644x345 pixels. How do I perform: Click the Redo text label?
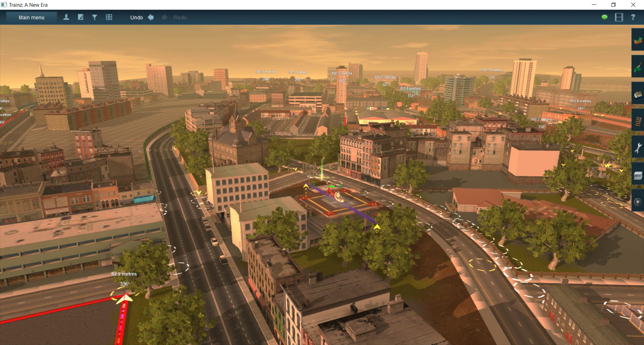pos(180,17)
